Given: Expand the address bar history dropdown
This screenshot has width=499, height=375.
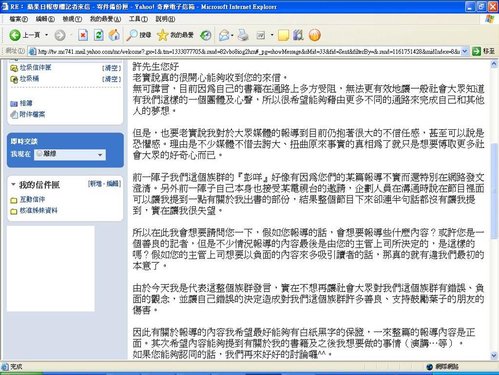Looking at the screenshot, I should point(465,51).
